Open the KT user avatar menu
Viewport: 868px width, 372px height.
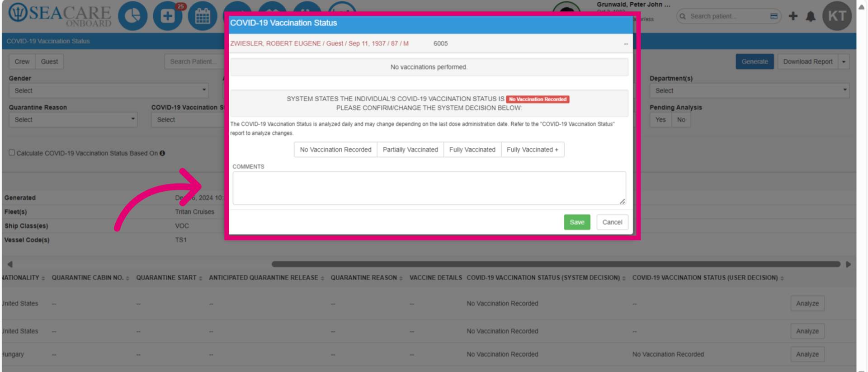click(837, 16)
